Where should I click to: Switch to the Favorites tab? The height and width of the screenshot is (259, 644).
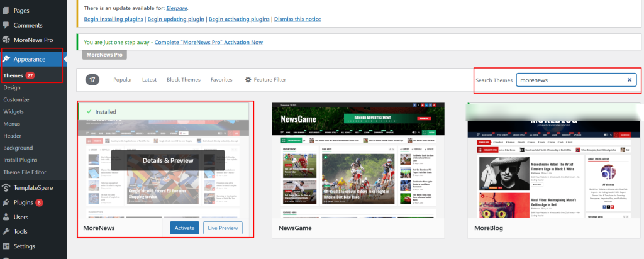221,80
